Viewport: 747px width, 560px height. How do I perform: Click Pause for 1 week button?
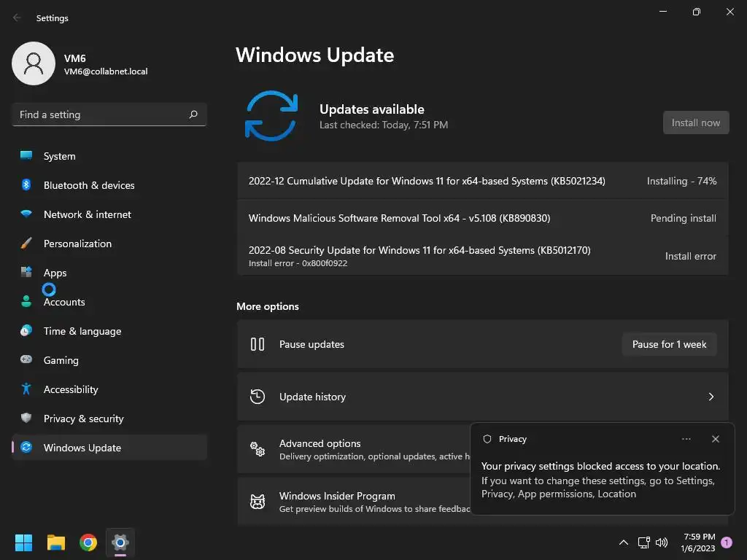[x=669, y=344]
